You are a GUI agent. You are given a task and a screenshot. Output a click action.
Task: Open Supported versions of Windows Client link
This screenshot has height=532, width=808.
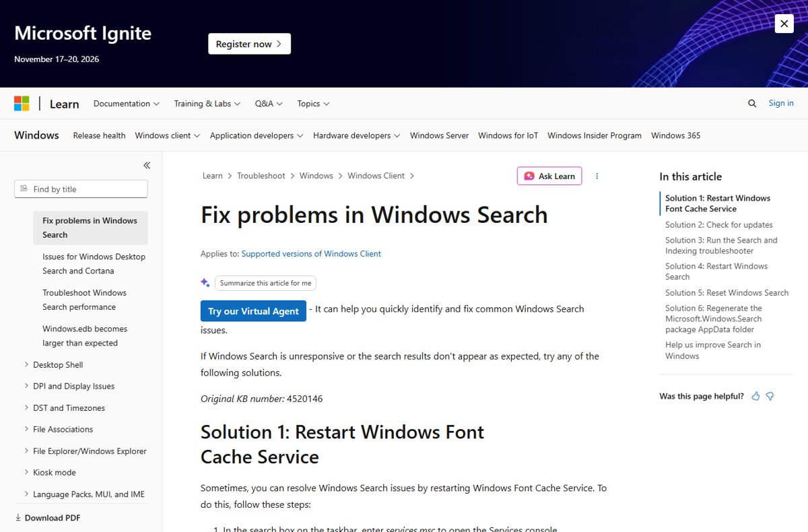coord(311,254)
